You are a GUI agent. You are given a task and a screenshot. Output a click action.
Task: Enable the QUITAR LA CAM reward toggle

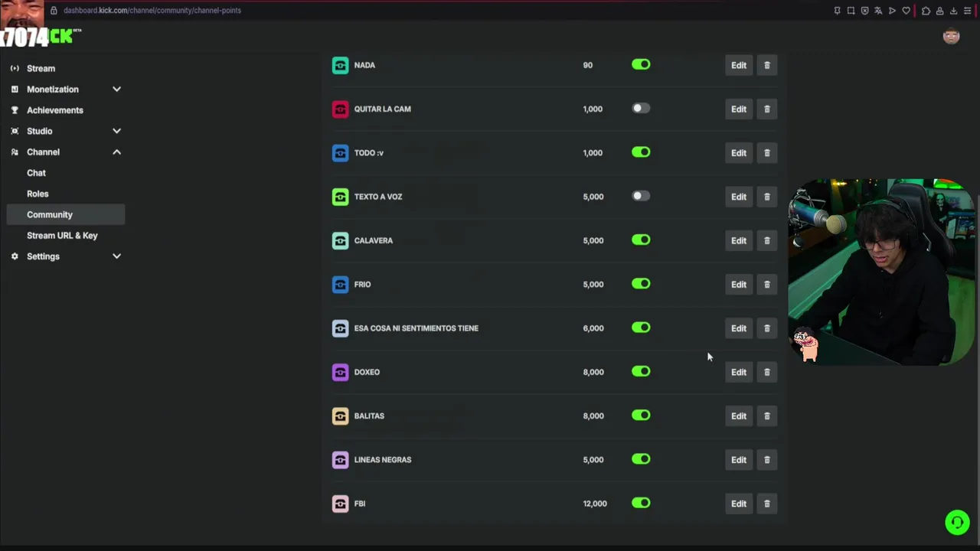641,109
